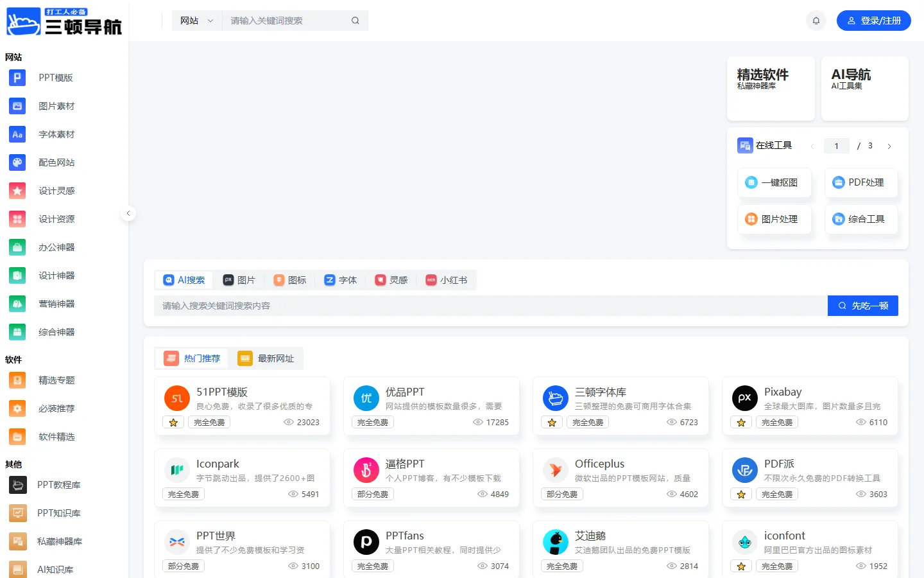
Task: Click the 在线工具 page number field
Action: (837, 146)
